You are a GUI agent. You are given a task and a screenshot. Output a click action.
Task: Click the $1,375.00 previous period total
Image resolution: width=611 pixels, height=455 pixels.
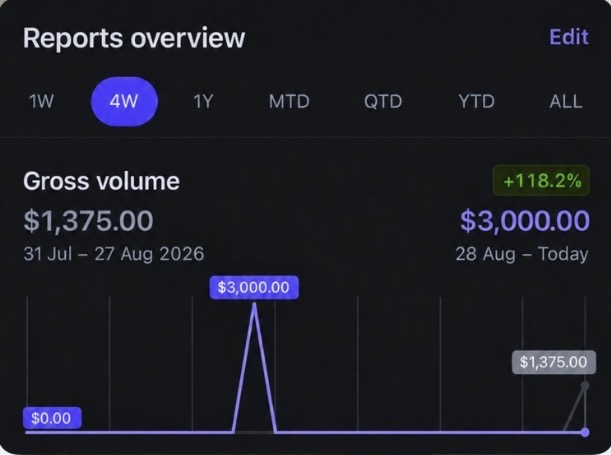tap(88, 220)
